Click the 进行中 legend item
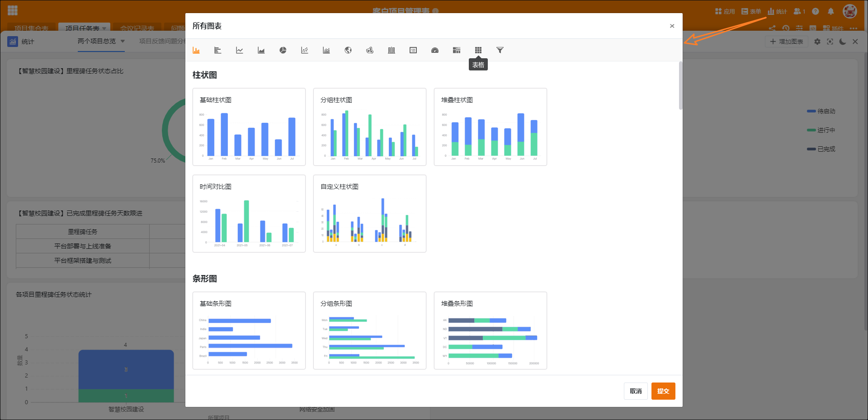 point(821,130)
